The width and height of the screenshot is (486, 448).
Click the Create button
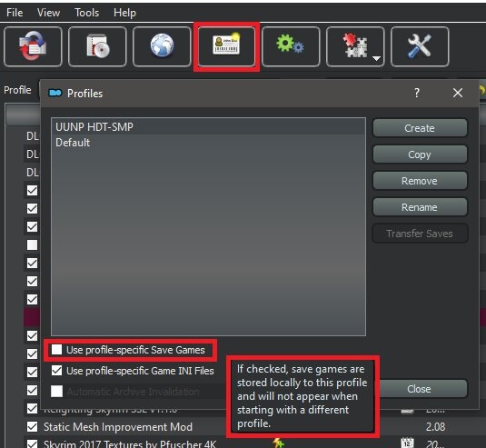point(420,128)
